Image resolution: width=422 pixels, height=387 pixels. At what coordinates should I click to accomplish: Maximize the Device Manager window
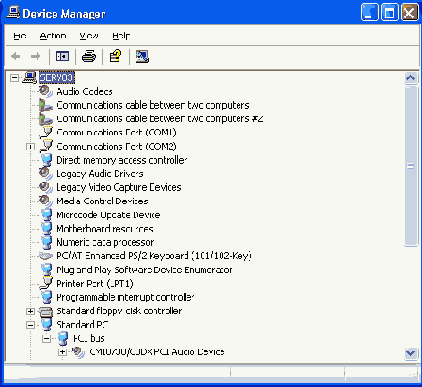coord(389,13)
